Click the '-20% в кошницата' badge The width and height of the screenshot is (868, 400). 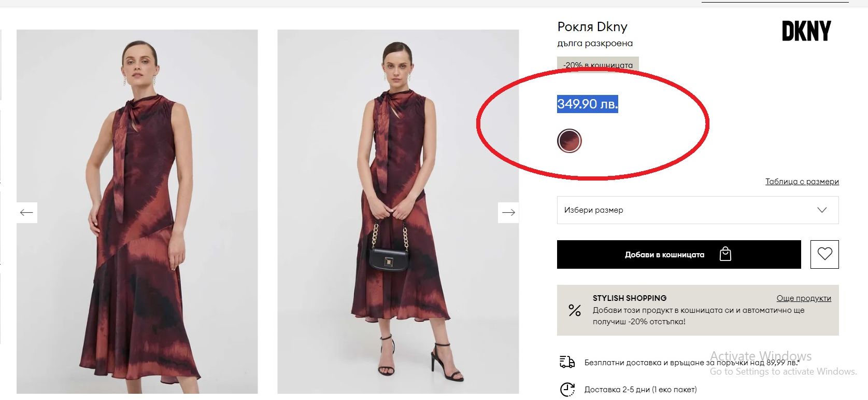click(597, 65)
